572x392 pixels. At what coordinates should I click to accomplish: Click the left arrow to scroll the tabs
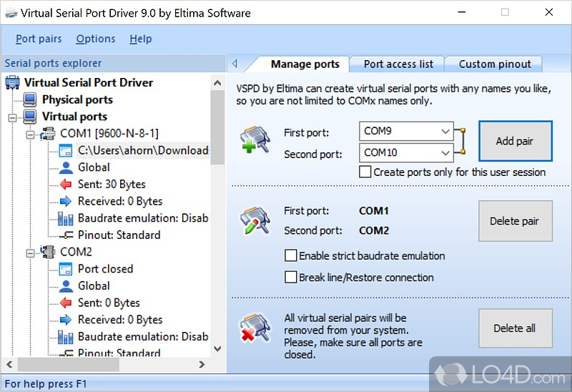click(235, 64)
